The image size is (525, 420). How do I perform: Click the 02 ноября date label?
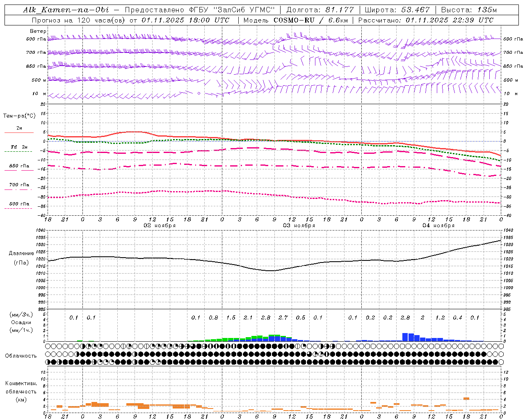(160, 225)
